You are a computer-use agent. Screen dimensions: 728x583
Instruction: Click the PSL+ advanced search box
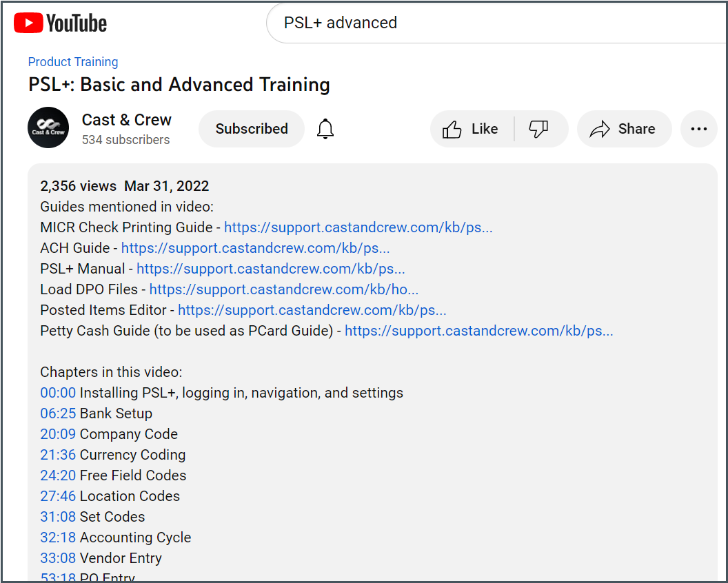tap(497, 23)
